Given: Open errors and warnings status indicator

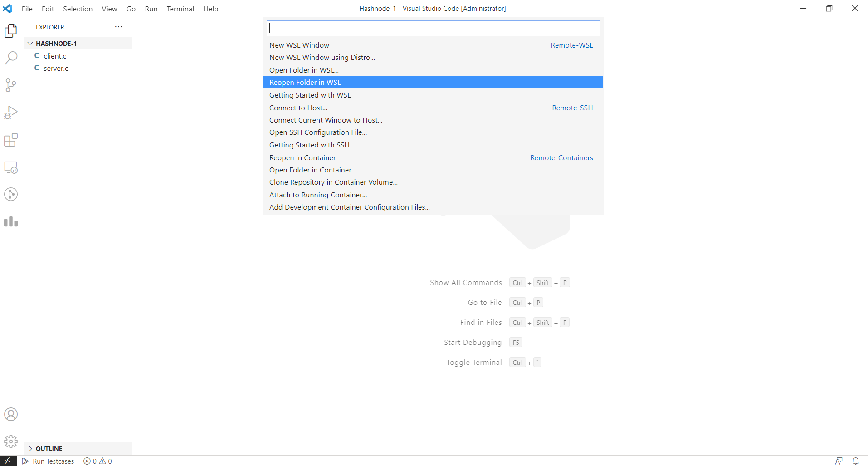Looking at the screenshot, I should 98,461.
